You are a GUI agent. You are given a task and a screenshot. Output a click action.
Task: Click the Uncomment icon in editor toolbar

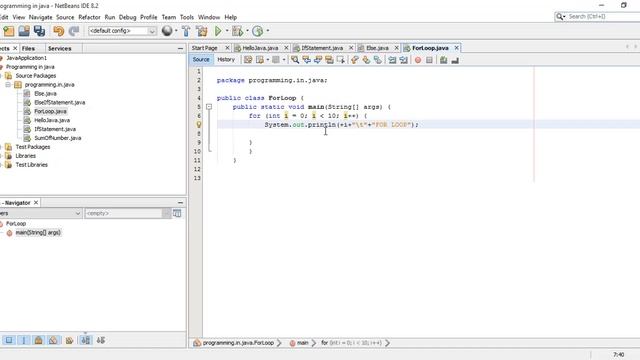pyautogui.click(x=455, y=60)
